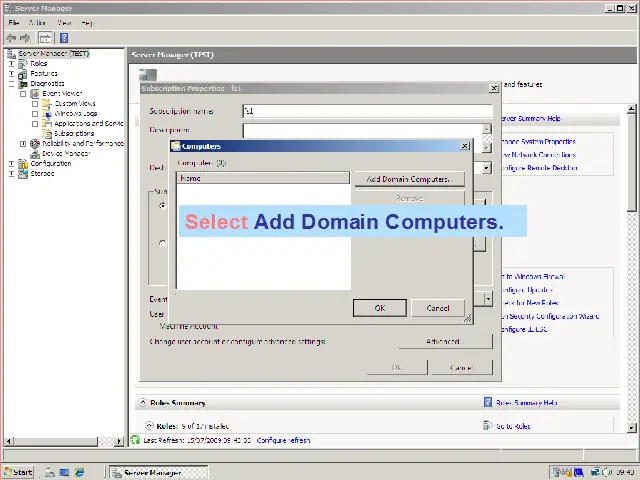Select the Subscriptions tree item label
This screenshot has width=640, height=480.
[74, 133]
